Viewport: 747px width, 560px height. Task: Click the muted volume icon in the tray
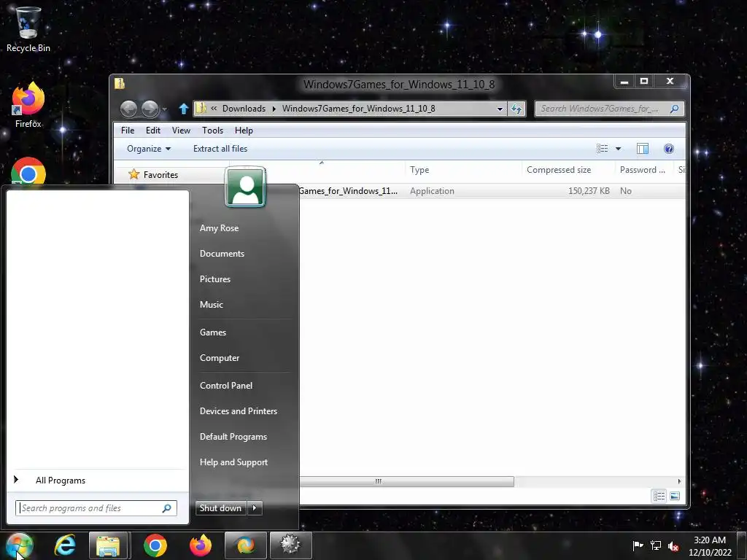click(673, 545)
